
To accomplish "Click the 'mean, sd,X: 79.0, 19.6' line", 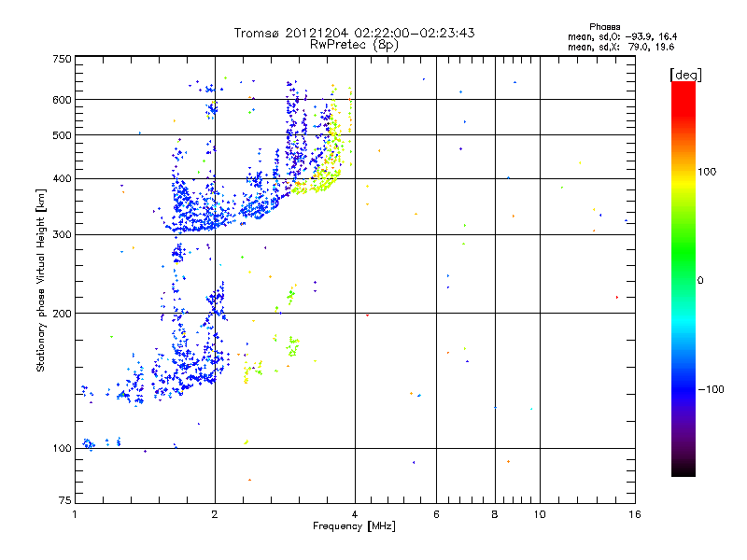I will click(621, 47).
